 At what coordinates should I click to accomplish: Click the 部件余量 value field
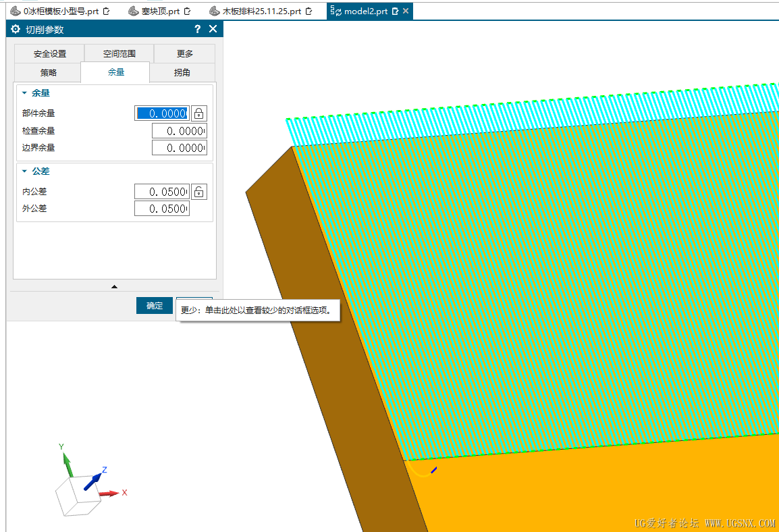[162, 113]
